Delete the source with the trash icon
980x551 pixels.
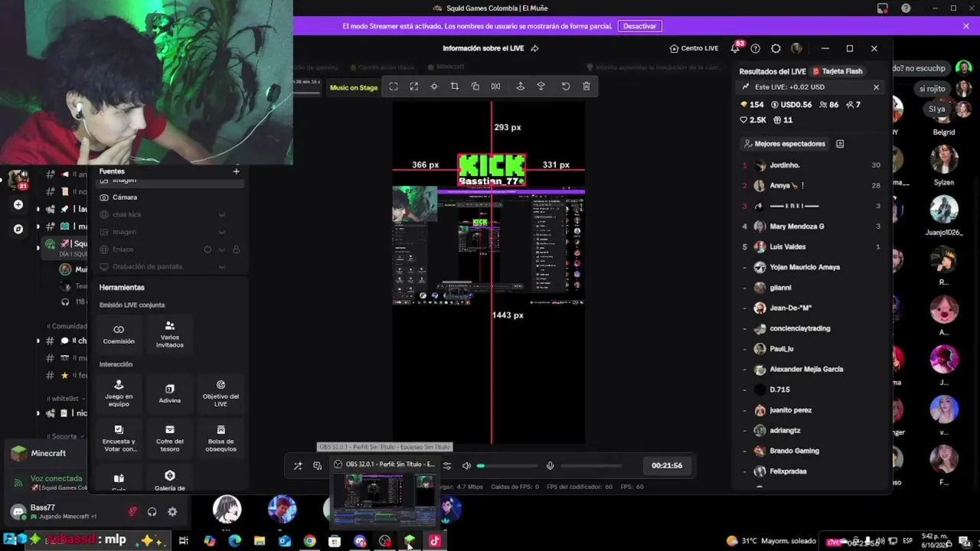[x=586, y=86]
